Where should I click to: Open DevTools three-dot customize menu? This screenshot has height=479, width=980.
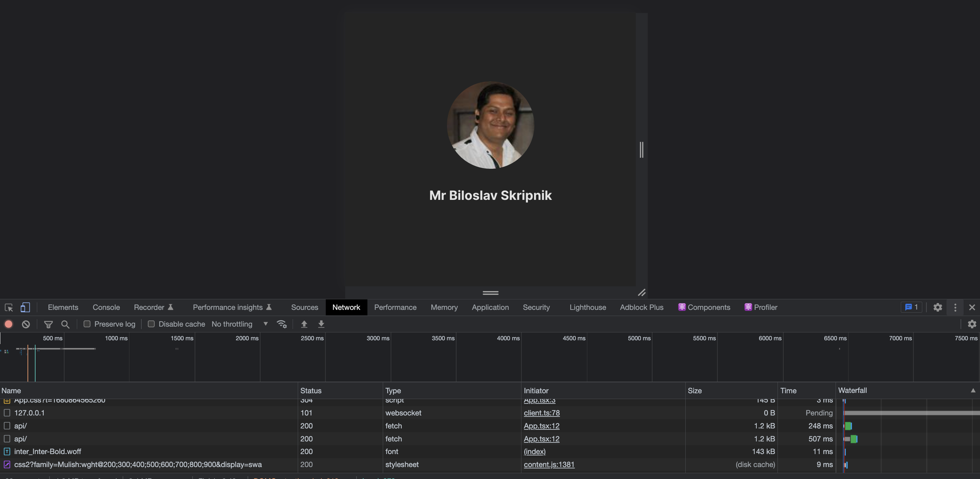[955, 307]
